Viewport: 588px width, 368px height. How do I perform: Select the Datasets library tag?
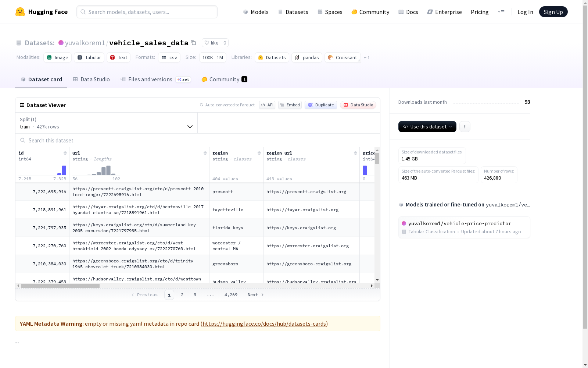tap(272, 57)
